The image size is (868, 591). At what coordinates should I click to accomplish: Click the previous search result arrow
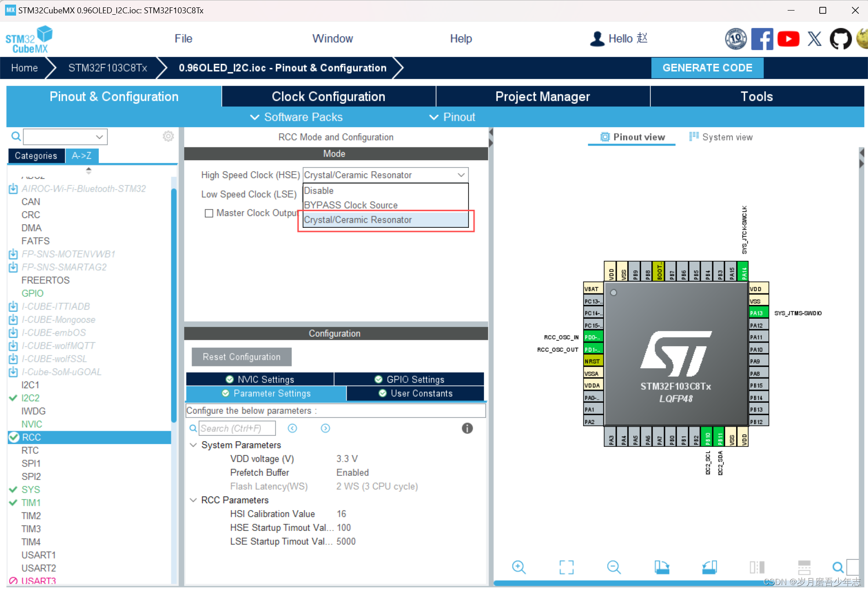point(293,428)
